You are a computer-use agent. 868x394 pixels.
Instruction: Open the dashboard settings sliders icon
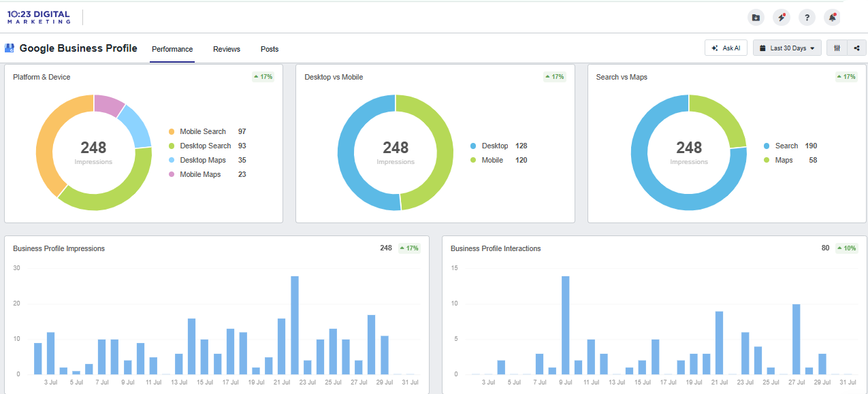click(x=837, y=48)
